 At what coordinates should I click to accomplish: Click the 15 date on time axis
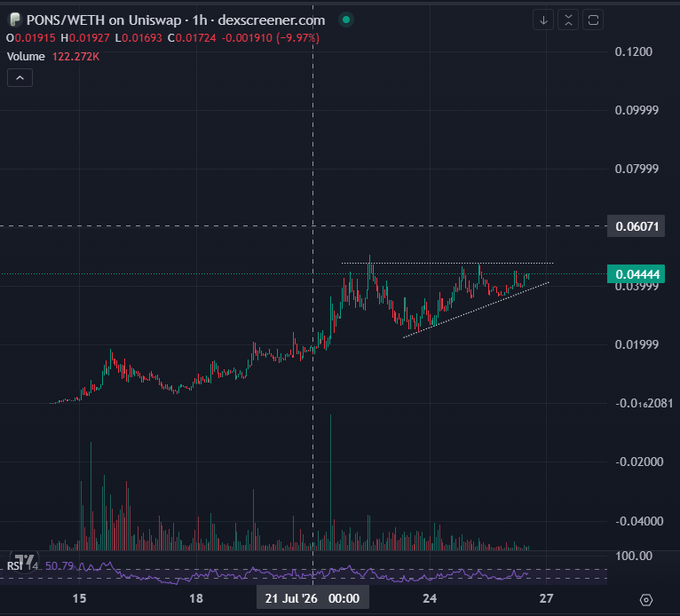tap(79, 599)
